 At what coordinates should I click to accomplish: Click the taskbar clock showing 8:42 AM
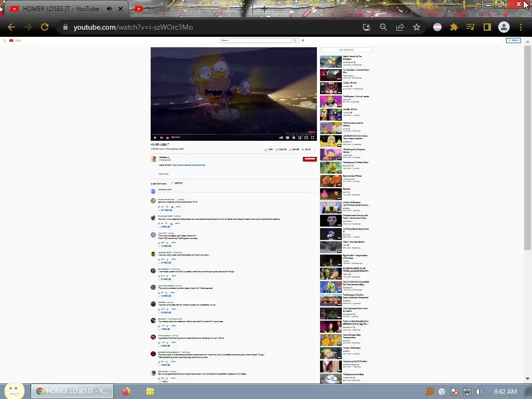506,392
